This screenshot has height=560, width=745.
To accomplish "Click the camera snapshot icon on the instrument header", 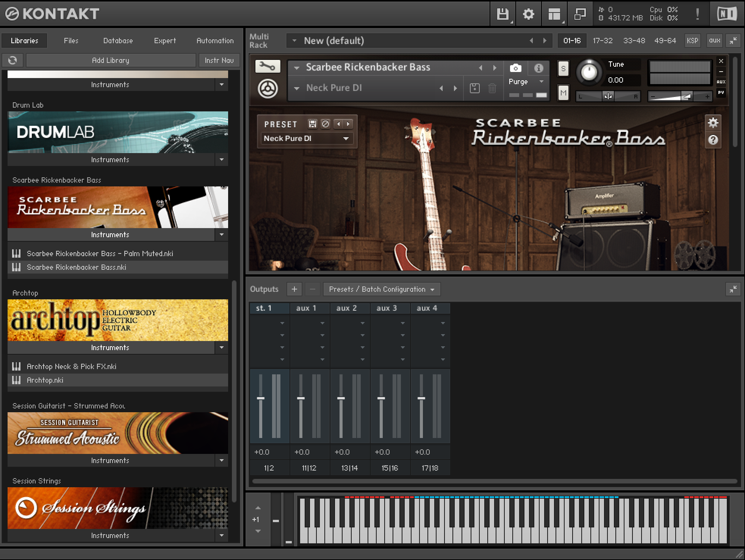I will tap(516, 68).
